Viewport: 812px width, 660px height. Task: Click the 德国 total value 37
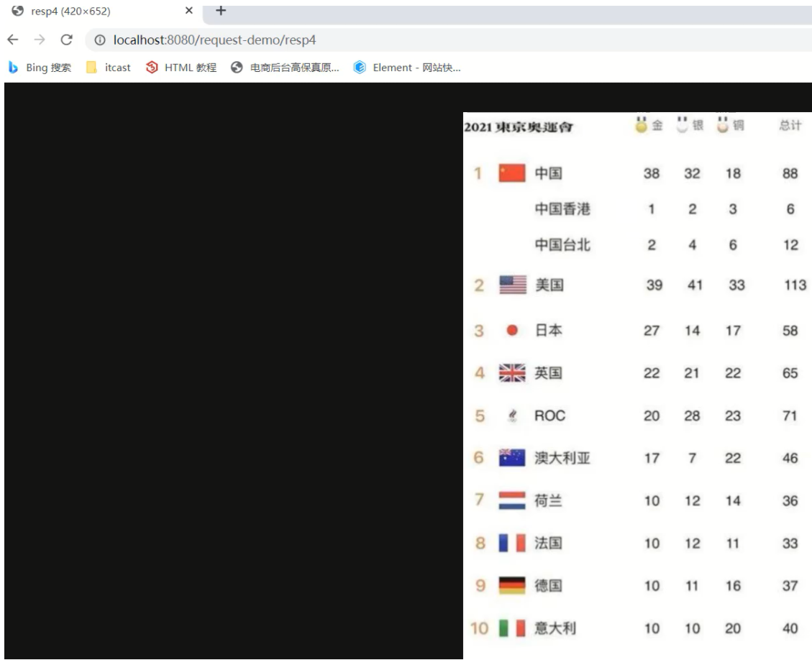point(790,585)
